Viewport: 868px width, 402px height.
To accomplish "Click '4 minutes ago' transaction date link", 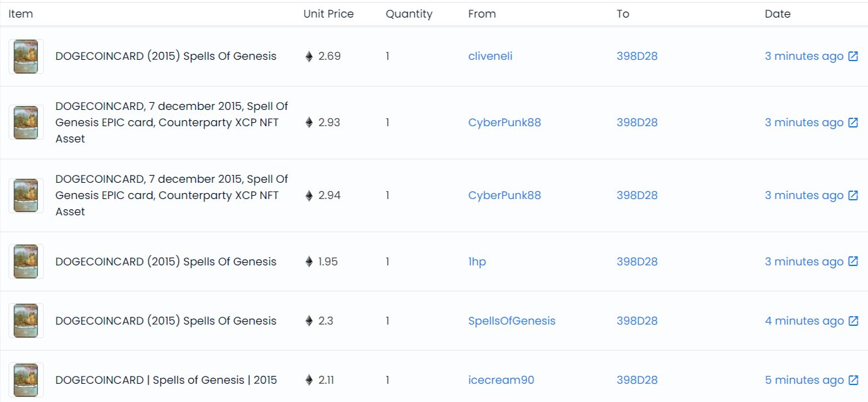I will coord(804,321).
